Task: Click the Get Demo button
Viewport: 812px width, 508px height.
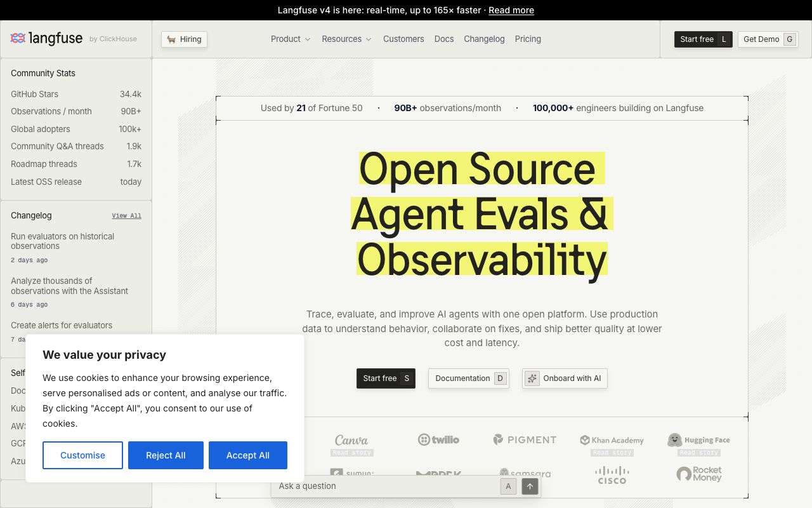Action: (x=768, y=39)
